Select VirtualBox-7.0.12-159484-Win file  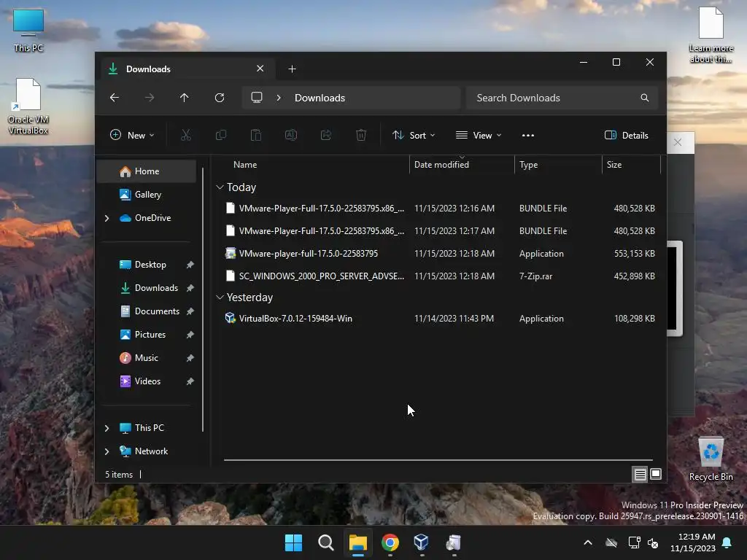click(x=439, y=319)
